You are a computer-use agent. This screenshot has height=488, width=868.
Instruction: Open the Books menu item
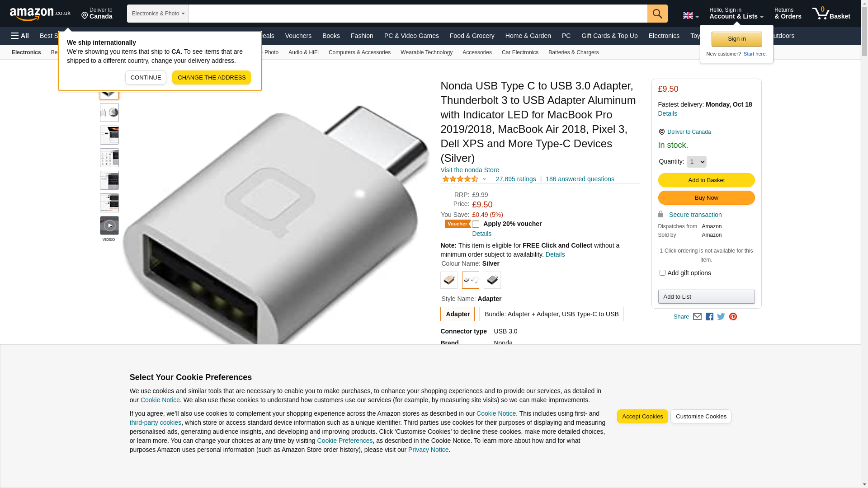331,36
